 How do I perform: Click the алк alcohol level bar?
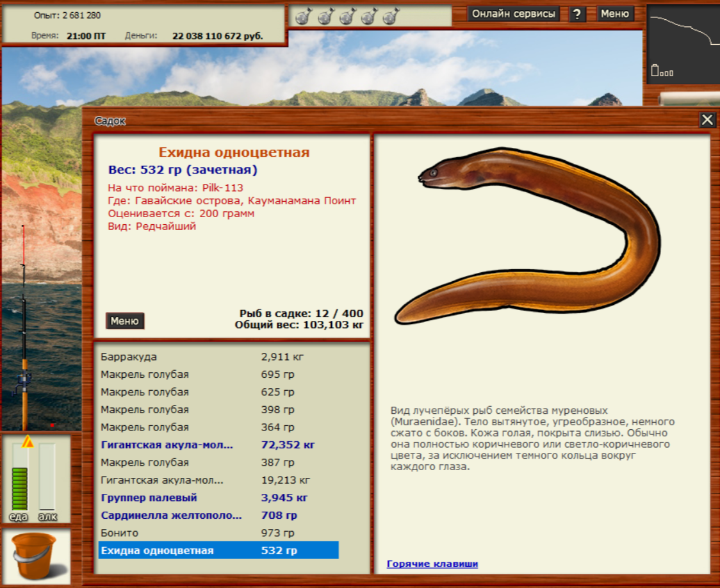point(47,477)
